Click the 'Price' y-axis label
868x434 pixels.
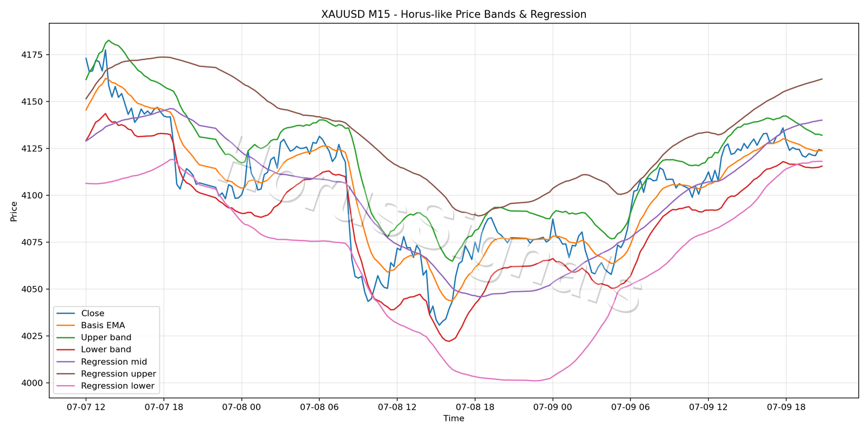(x=14, y=211)
